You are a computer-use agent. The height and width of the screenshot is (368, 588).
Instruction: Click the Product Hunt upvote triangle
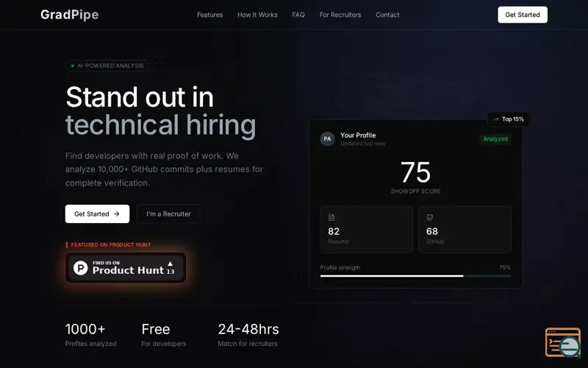[x=171, y=263]
